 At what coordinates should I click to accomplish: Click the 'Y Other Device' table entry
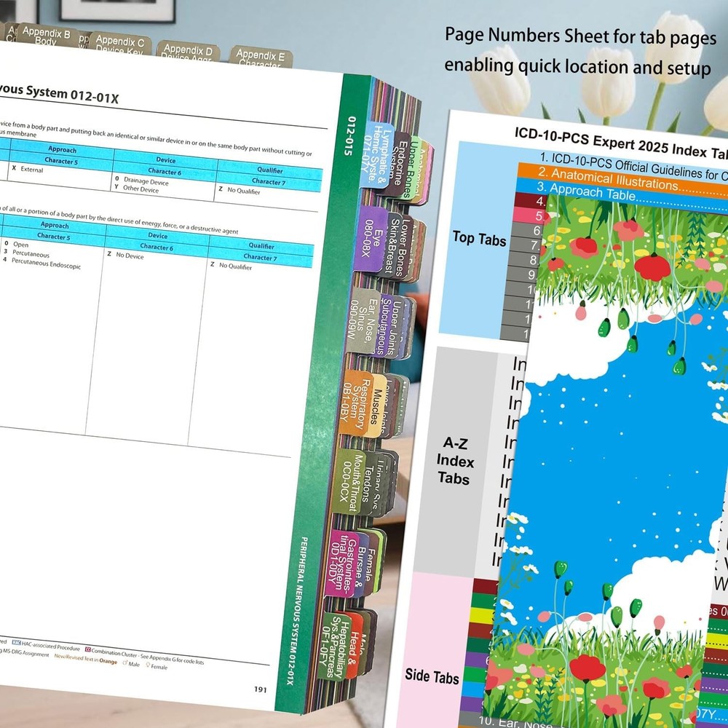coord(137,188)
